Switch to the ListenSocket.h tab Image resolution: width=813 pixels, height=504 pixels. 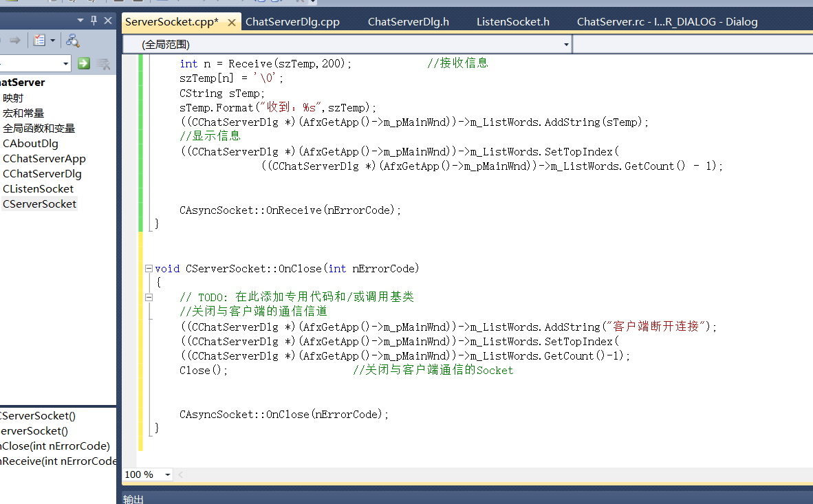pyautogui.click(x=512, y=21)
